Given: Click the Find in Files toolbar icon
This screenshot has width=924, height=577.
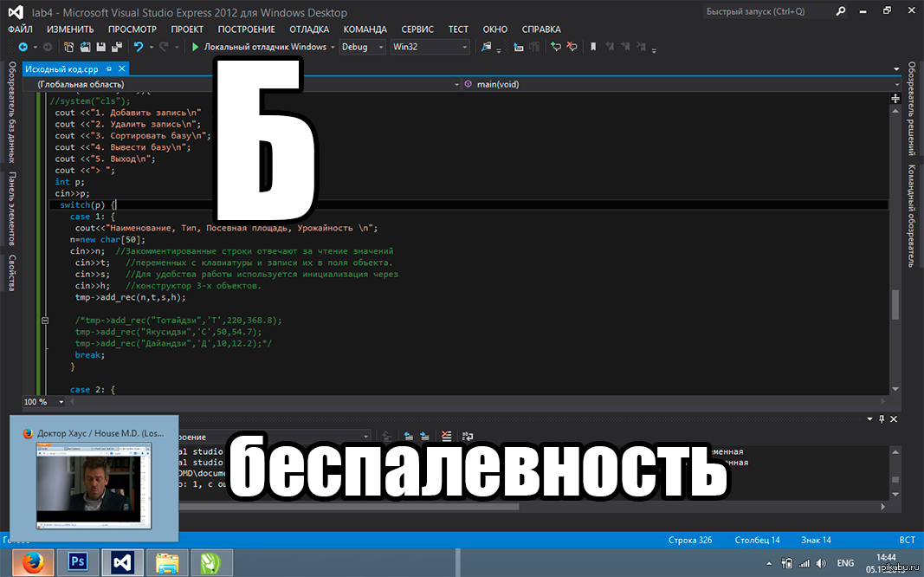Looking at the screenshot, I should [x=486, y=47].
